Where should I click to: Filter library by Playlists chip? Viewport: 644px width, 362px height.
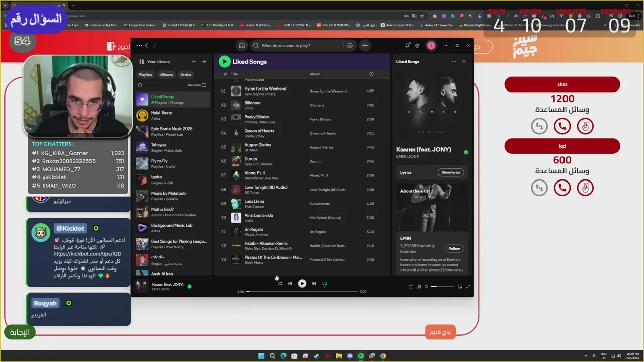(146, 75)
